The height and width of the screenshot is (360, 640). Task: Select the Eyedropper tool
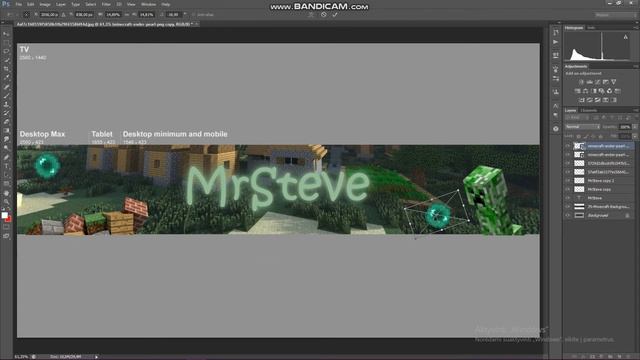click(x=6, y=78)
